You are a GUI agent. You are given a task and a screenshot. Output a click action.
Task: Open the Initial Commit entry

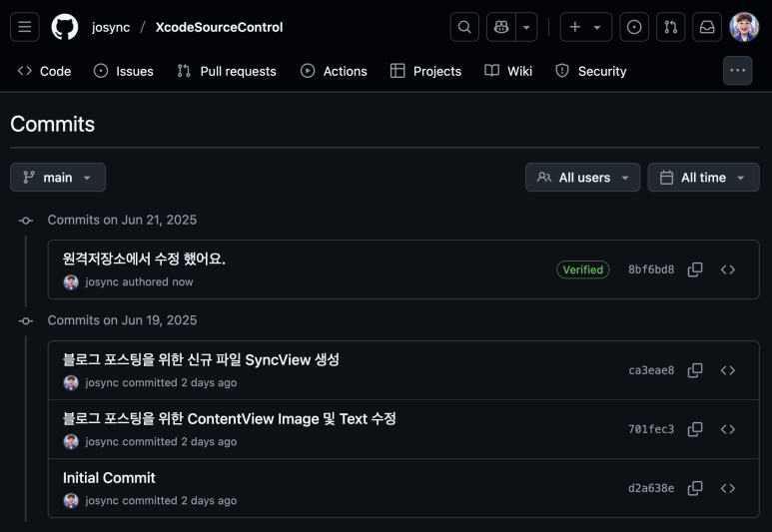pos(109,478)
